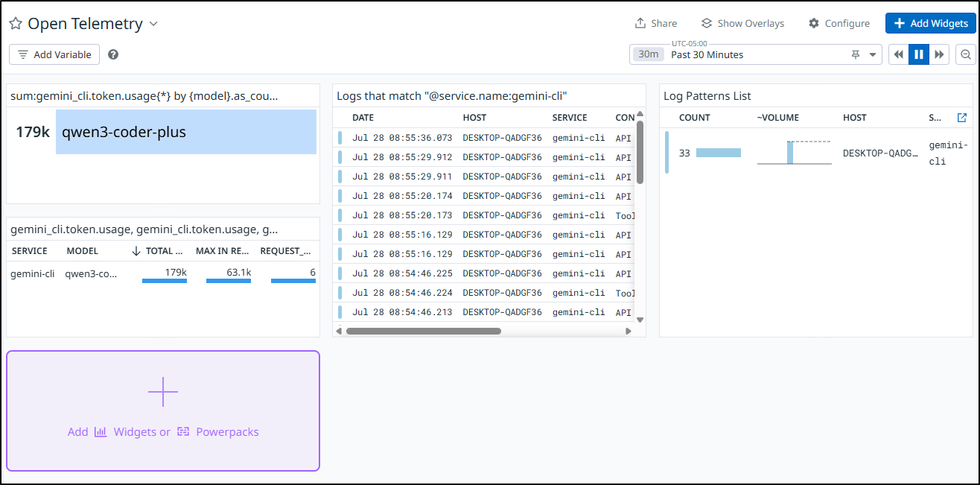
Task: Click the DESKTOP-QADG... host in Log Patterns
Action: pyautogui.click(x=880, y=153)
